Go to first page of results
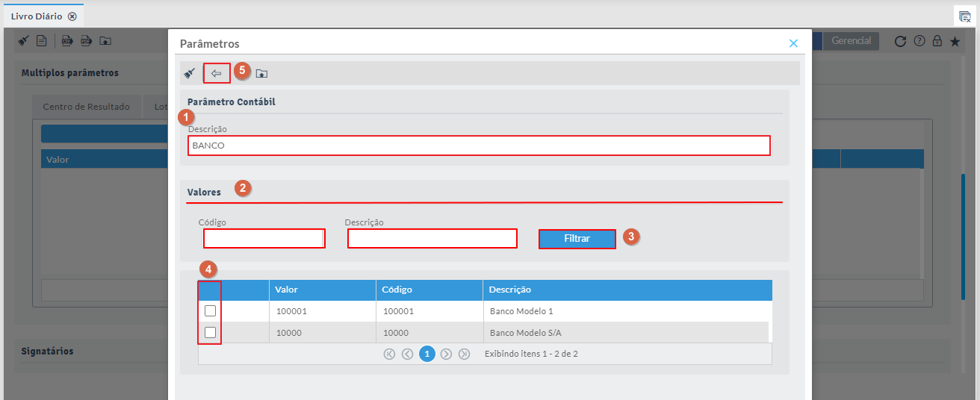The image size is (980, 400). (x=389, y=354)
